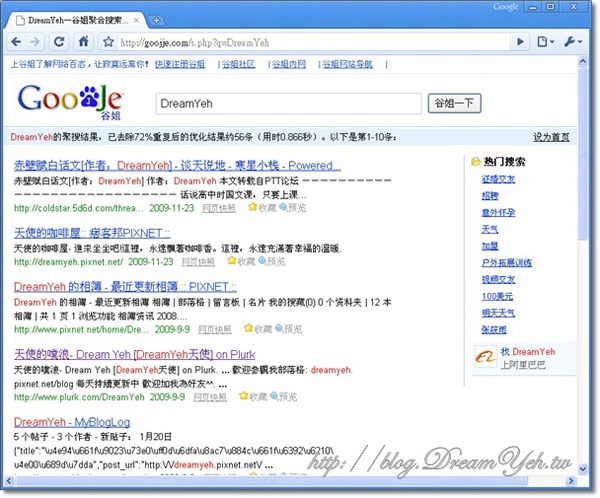Open the 谷姐社区 link
The width and height of the screenshot is (600, 498).
[x=238, y=64]
